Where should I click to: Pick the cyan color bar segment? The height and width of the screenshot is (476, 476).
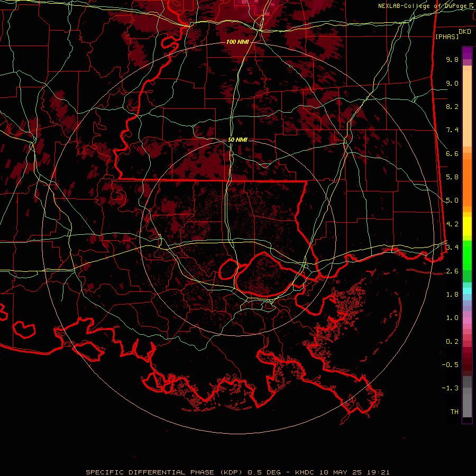coord(467,291)
